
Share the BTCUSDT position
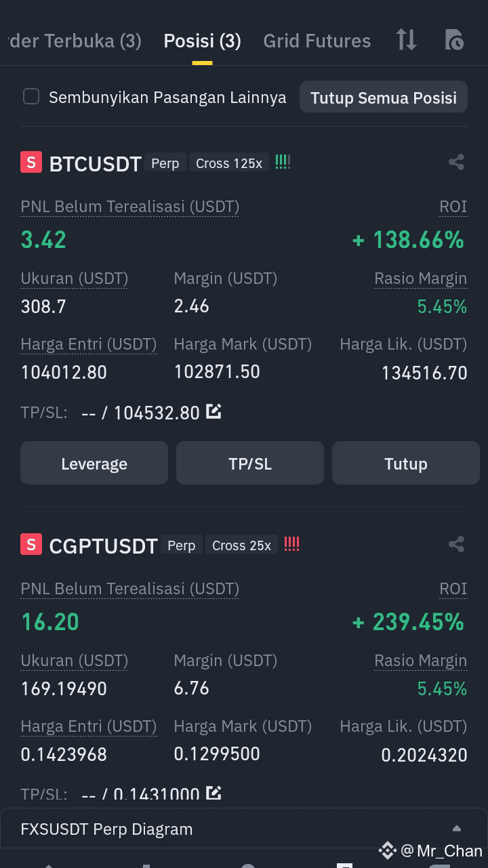click(456, 162)
